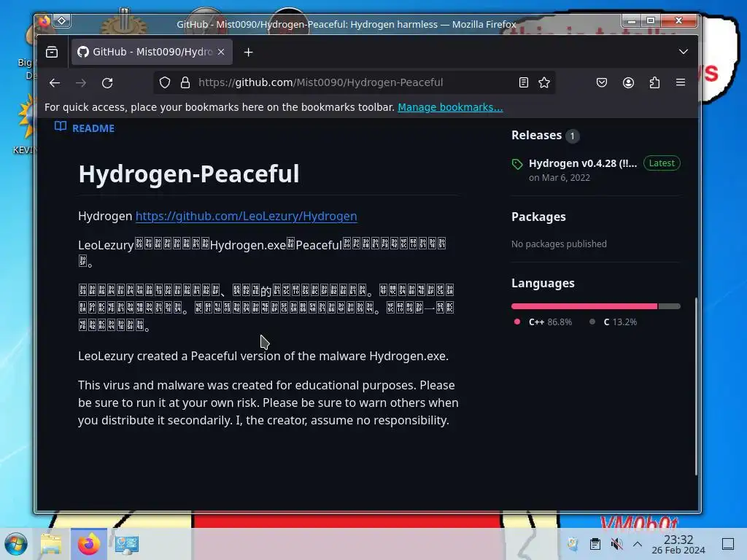Click the Hydrogen-Peaceful heading
This screenshot has height=560, width=747.
[x=189, y=174]
